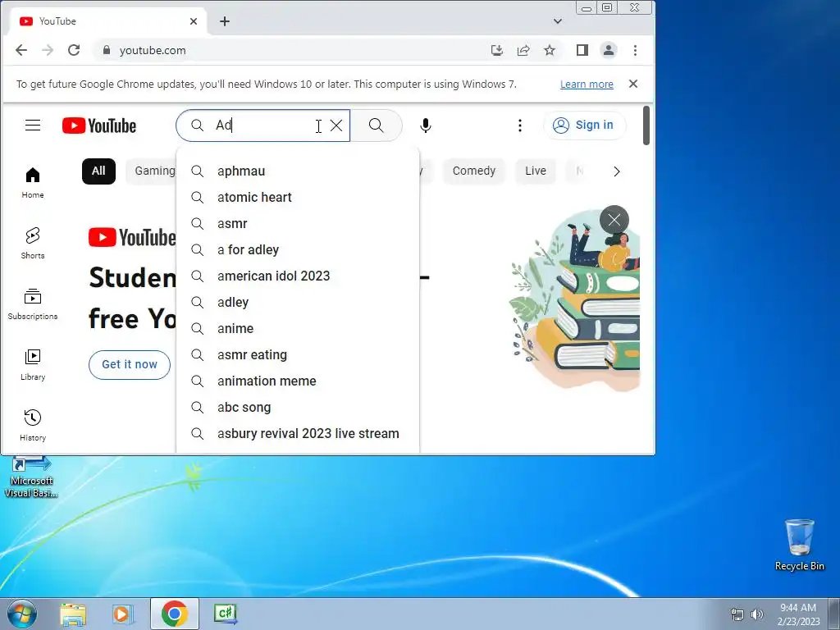Open the Windows Start menu
The height and width of the screenshot is (630, 840).
[x=21, y=614]
